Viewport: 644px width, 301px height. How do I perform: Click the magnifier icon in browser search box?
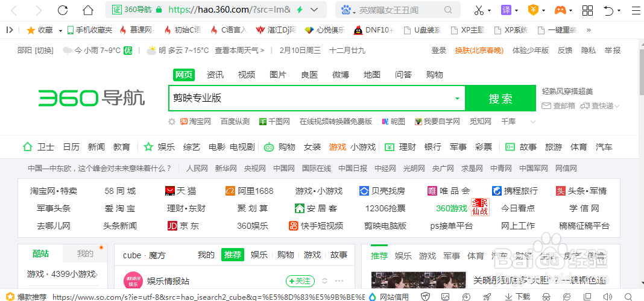[x=448, y=10]
